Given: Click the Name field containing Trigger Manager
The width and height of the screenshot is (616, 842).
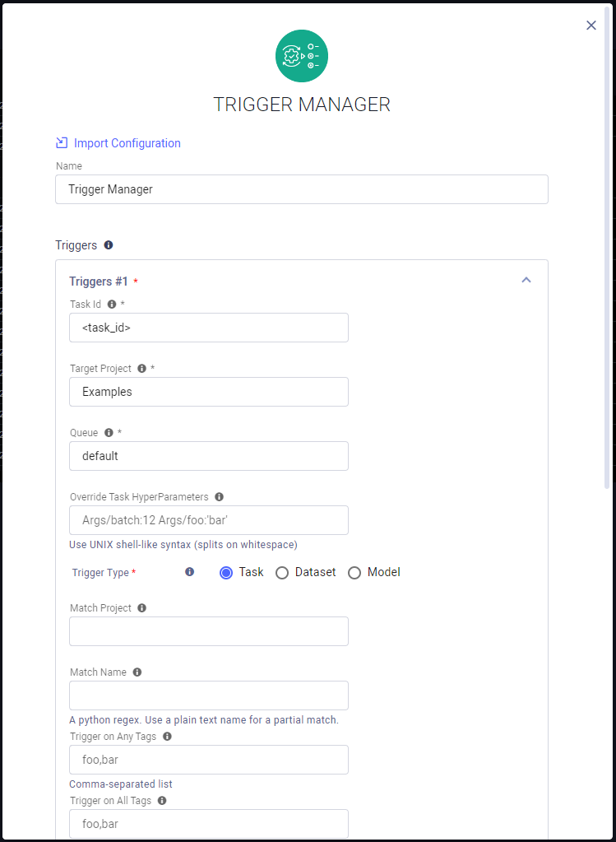Looking at the screenshot, I should coord(302,188).
